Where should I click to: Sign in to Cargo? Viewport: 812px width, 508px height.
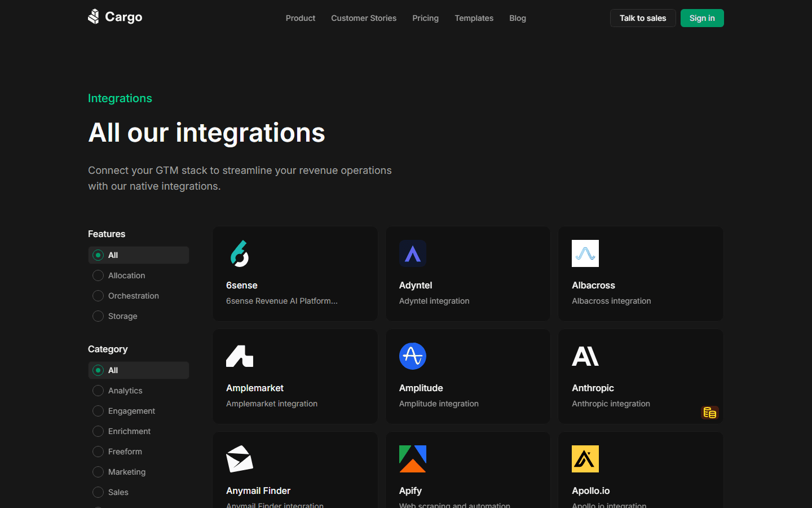pos(701,18)
